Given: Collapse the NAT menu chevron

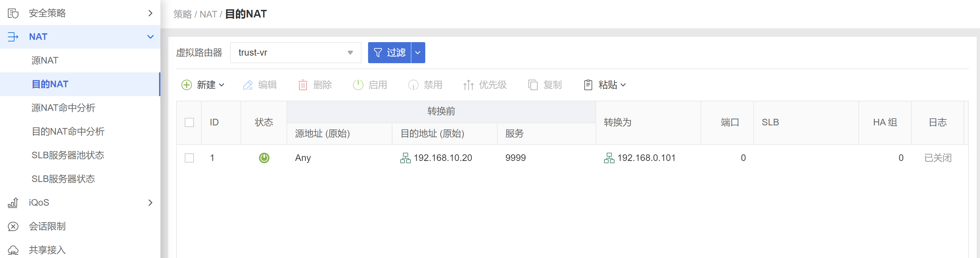Looking at the screenshot, I should (x=150, y=37).
